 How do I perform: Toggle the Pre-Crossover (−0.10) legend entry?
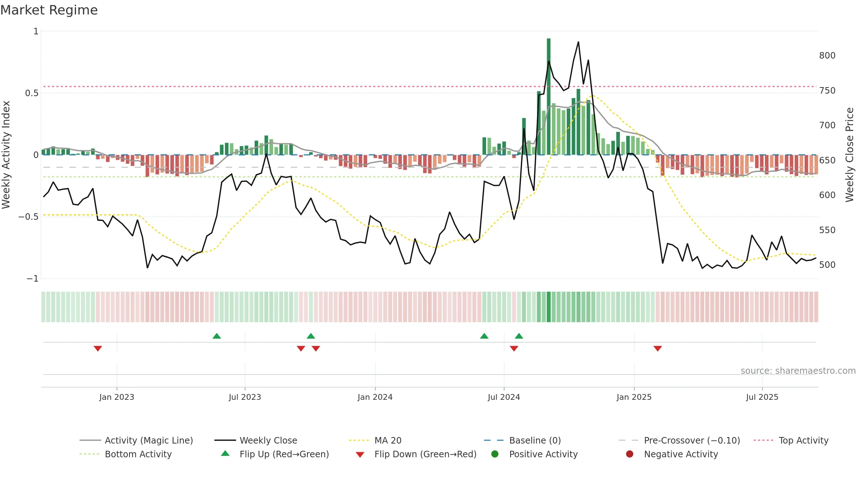click(679, 440)
